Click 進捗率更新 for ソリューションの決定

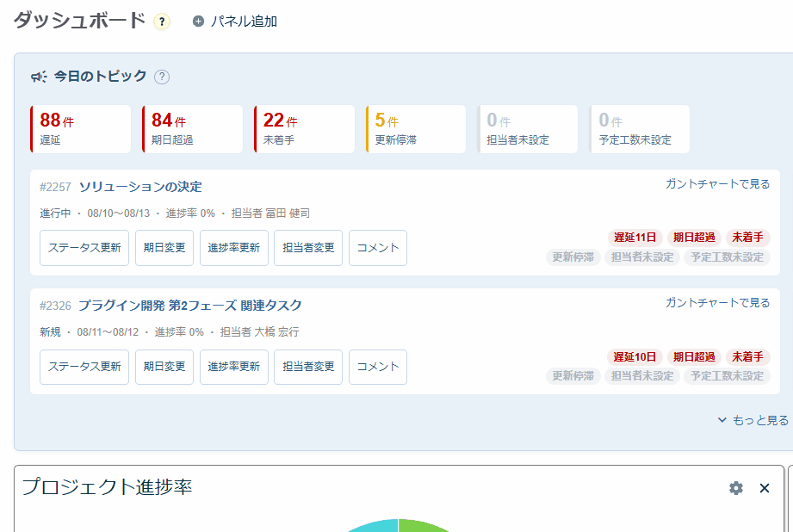[233, 248]
